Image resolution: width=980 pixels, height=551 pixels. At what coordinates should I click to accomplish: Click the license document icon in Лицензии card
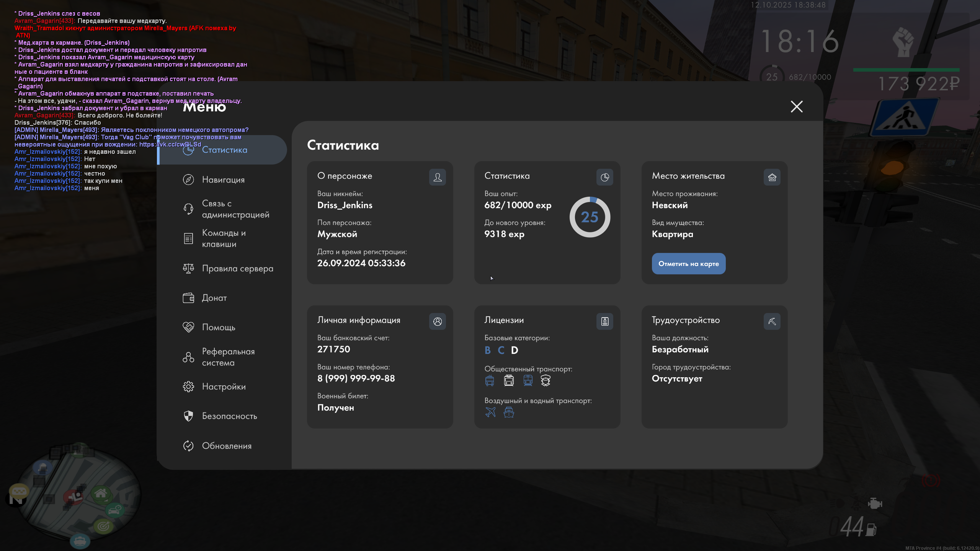click(x=604, y=321)
